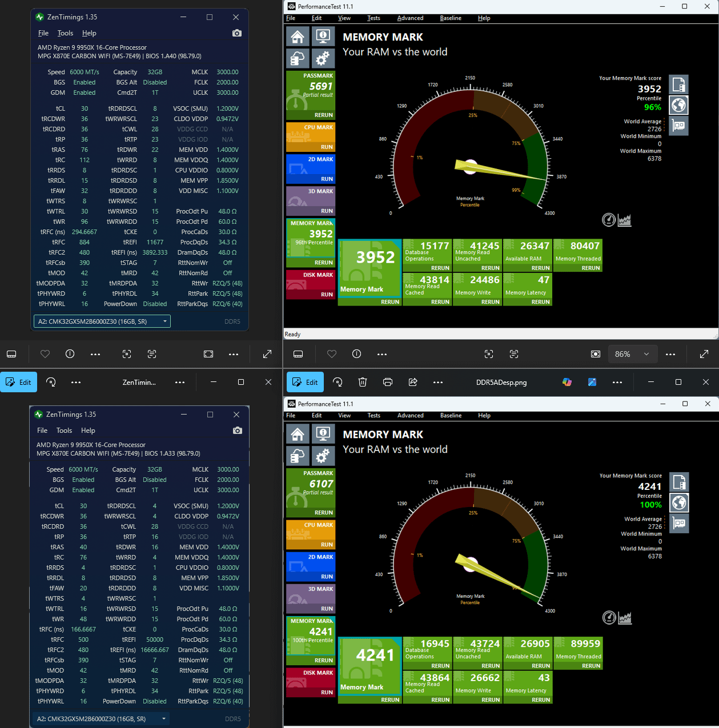Open the three-dot more menu right of the 86% zoom
The image size is (719, 728).
pos(670,354)
